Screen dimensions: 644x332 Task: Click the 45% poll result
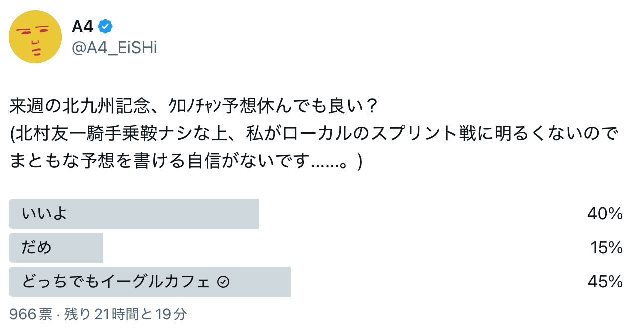tap(605, 282)
